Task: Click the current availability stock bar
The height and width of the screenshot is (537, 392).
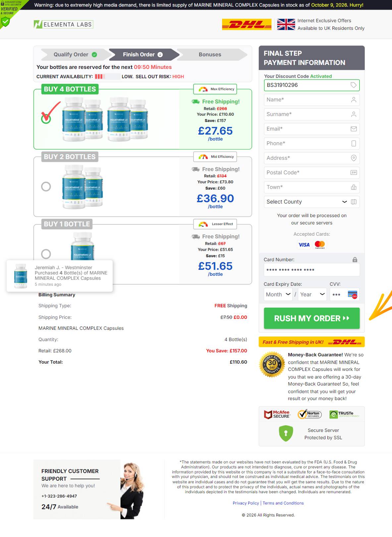Action: point(107,77)
